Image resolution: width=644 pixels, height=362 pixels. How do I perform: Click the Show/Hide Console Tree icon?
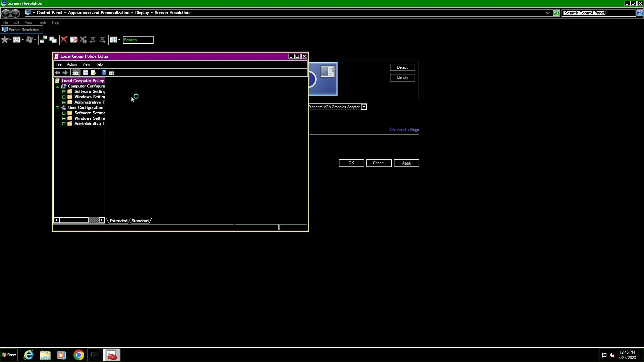click(x=76, y=73)
